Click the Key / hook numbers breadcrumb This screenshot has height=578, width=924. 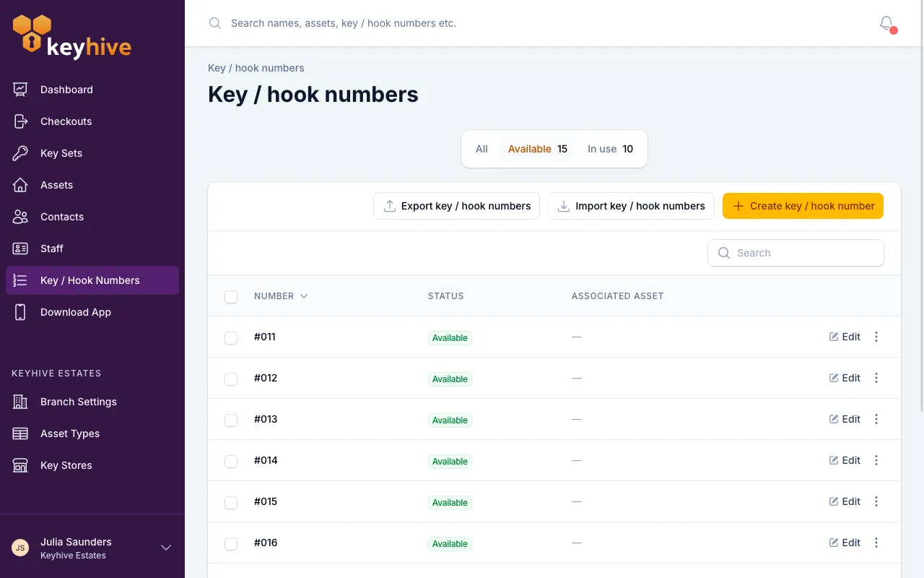pyautogui.click(x=256, y=68)
